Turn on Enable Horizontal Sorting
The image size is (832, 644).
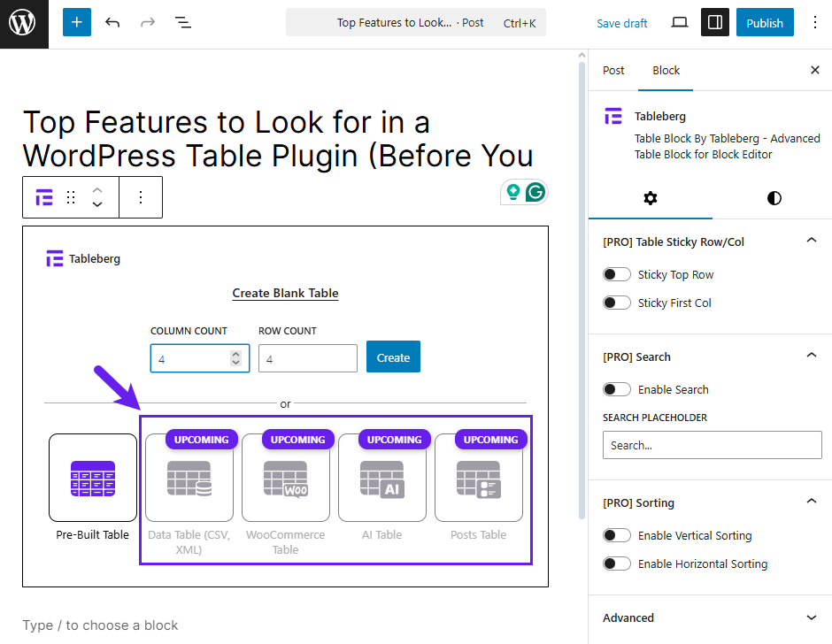617,563
